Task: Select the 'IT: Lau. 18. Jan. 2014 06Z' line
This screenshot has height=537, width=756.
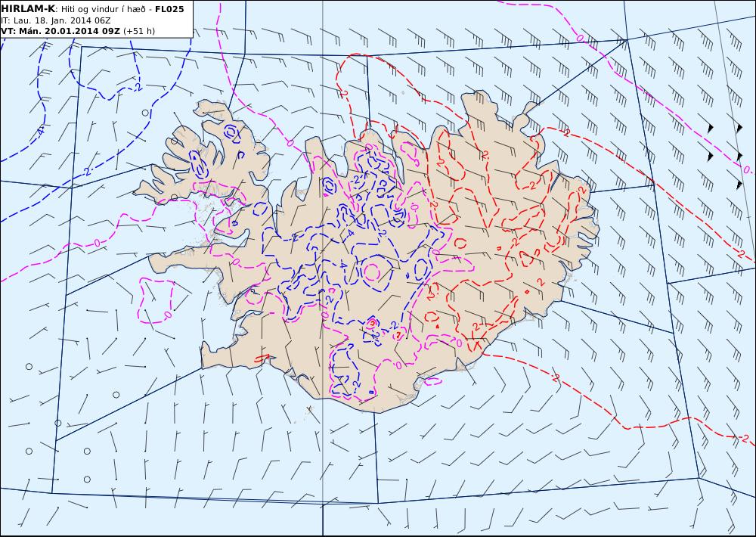Action: pyautogui.click(x=56, y=20)
